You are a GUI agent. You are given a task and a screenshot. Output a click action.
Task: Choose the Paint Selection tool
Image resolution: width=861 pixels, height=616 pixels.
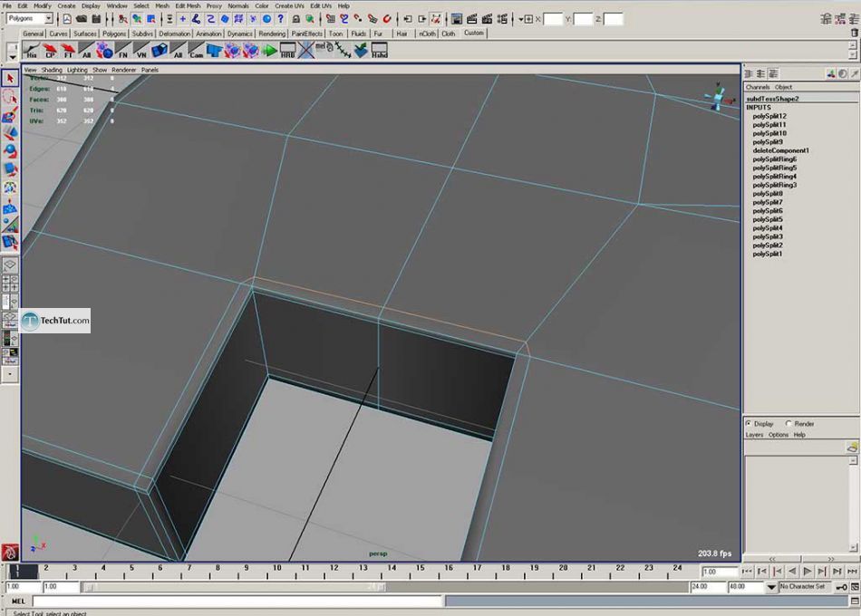(x=10, y=115)
